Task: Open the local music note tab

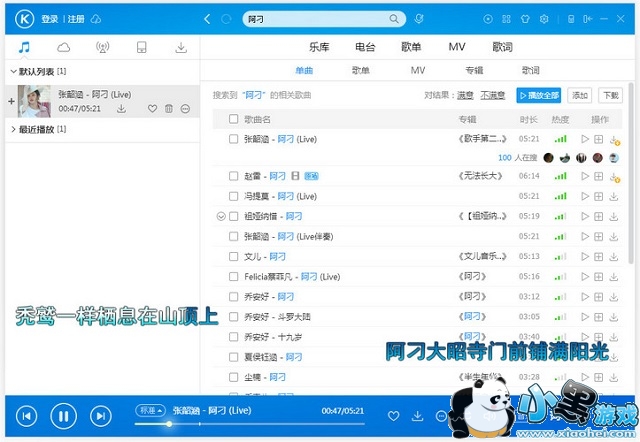Action: [24, 47]
